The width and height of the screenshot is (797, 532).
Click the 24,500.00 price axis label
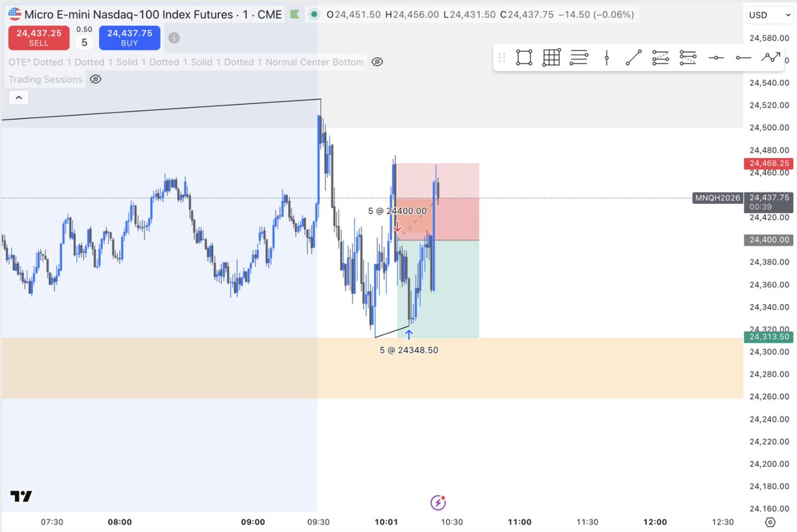point(770,128)
